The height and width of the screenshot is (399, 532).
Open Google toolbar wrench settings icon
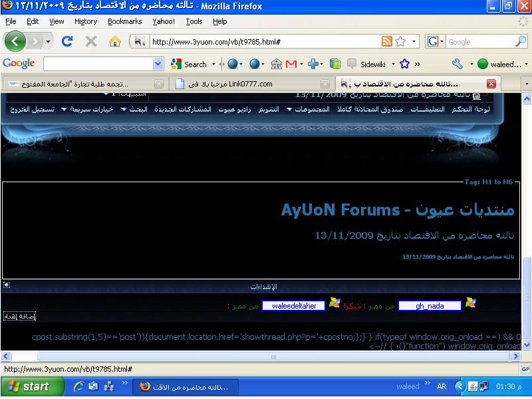(x=457, y=64)
